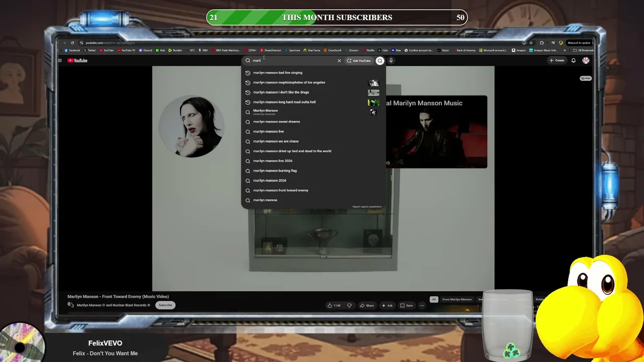The image size is (644, 362).
Task: Open the notifications bell
Action: [573, 60]
